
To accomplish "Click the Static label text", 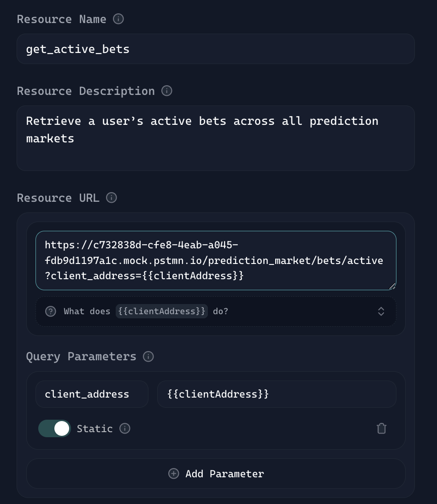I will [x=94, y=428].
